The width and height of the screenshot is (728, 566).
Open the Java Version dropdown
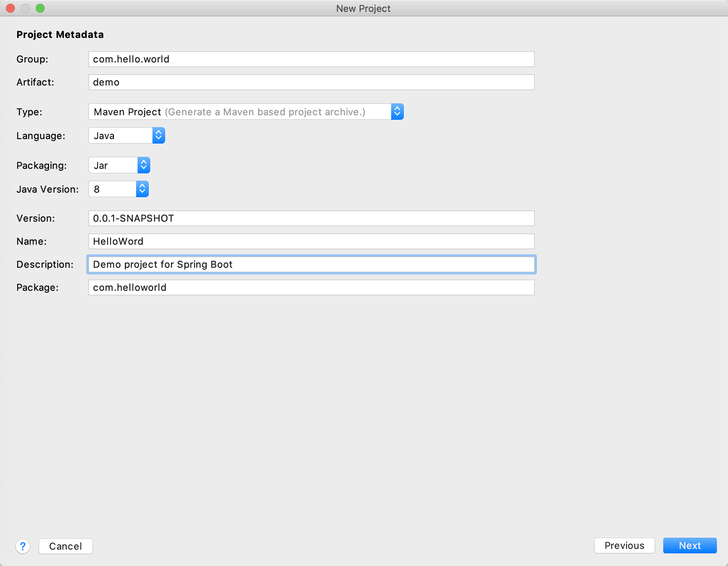[x=142, y=189]
